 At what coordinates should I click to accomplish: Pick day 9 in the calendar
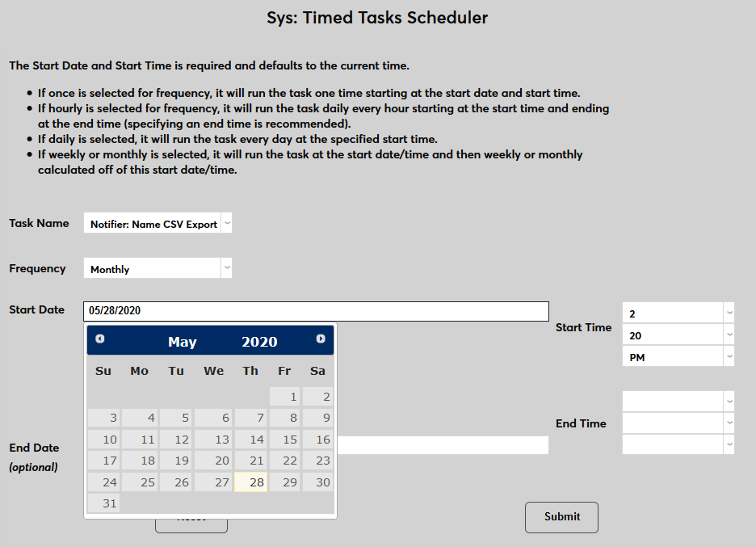coord(317,418)
